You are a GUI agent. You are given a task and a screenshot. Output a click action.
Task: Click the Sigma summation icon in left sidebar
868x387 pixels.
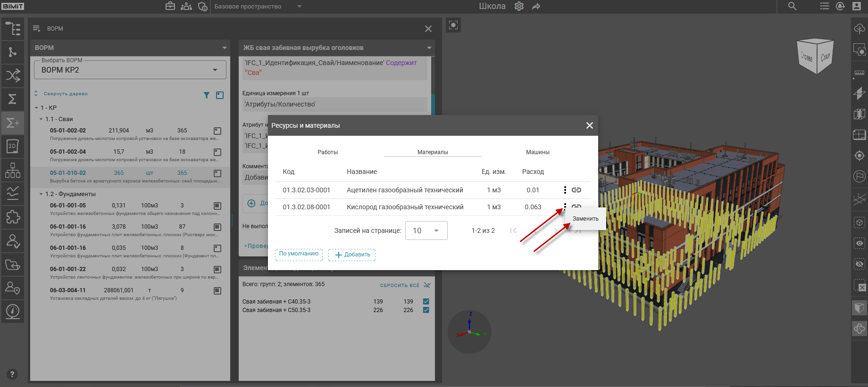(13, 99)
